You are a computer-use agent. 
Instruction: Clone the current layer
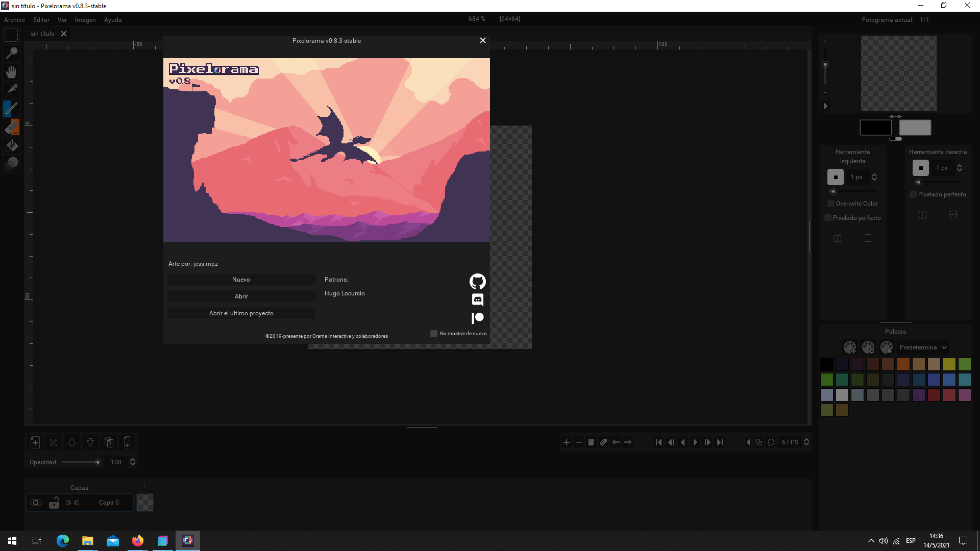[109, 442]
